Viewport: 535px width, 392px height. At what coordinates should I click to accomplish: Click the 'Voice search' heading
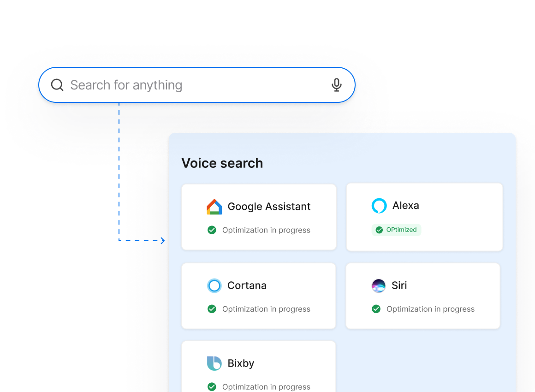pyautogui.click(x=222, y=163)
